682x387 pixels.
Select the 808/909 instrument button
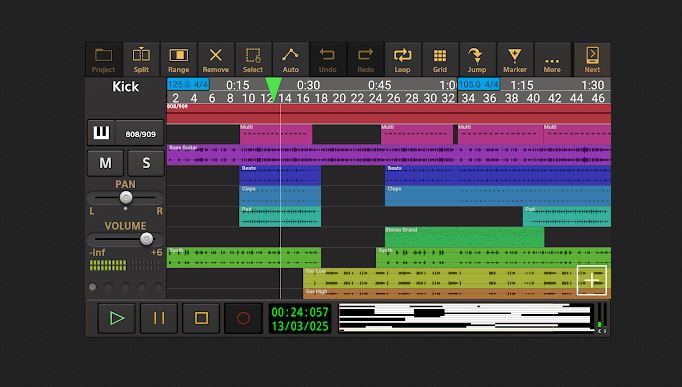coord(140,133)
